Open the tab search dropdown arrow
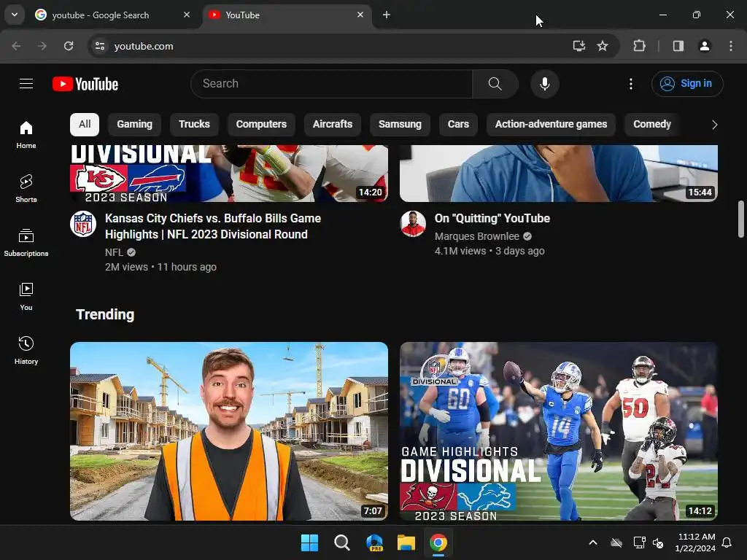Image resolution: width=747 pixels, height=560 pixels. pos(15,15)
